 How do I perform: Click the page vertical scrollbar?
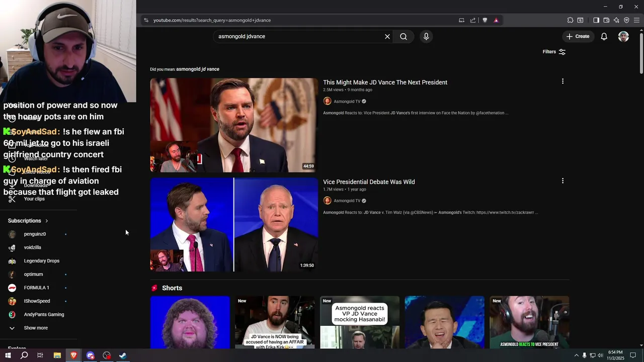coord(641,53)
